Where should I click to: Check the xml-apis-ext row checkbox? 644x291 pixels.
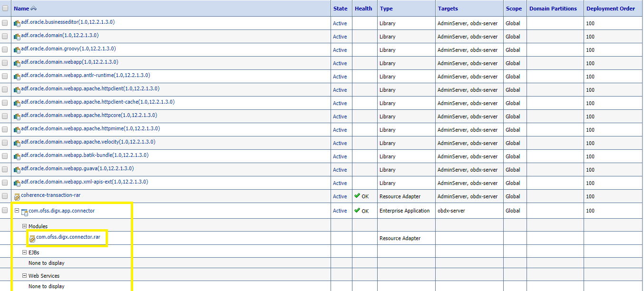5,183
